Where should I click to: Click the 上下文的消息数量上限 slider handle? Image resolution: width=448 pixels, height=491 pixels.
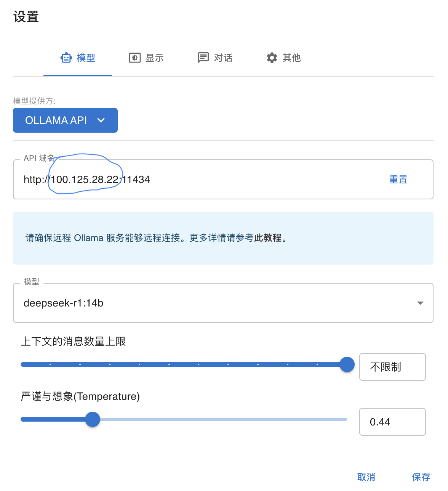tap(347, 364)
